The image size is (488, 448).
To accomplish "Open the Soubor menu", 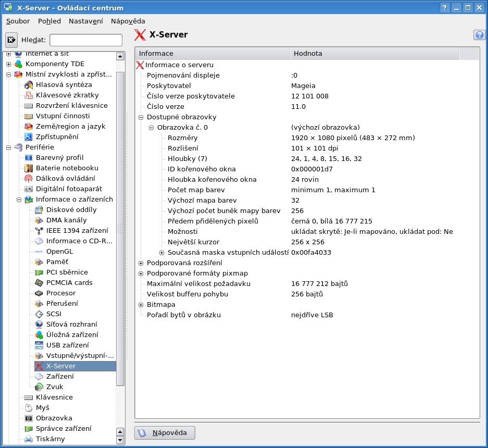I will [18, 21].
